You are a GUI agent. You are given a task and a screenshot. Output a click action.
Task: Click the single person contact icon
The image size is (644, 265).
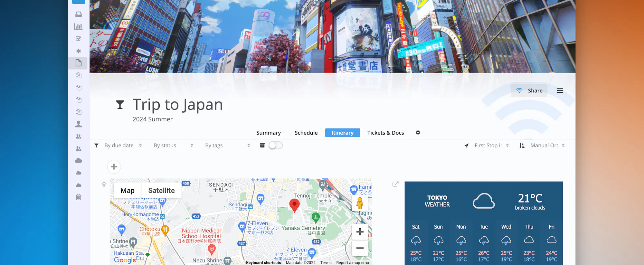click(x=79, y=124)
